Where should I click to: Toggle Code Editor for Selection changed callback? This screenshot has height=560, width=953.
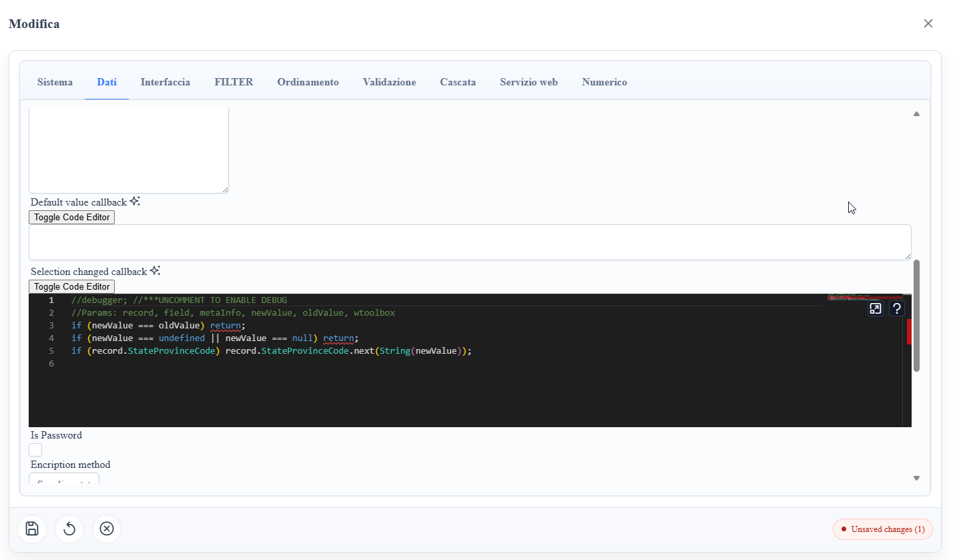[x=72, y=287]
